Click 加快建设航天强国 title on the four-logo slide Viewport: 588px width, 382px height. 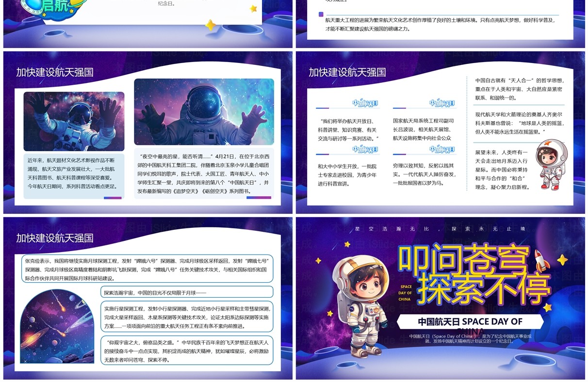(347, 72)
